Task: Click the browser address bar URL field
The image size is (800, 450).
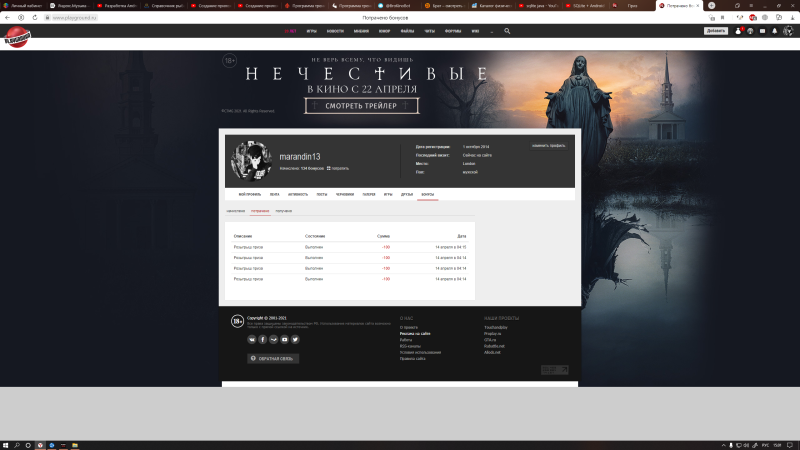Action: click(x=74, y=17)
